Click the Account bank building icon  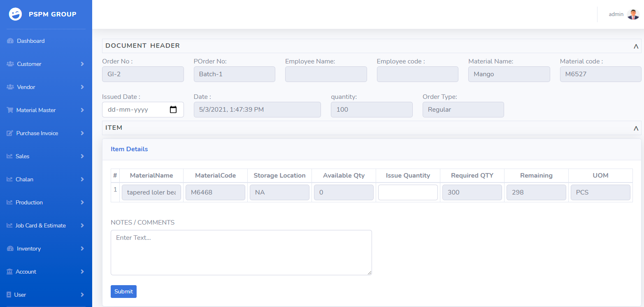pyautogui.click(x=10, y=272)
